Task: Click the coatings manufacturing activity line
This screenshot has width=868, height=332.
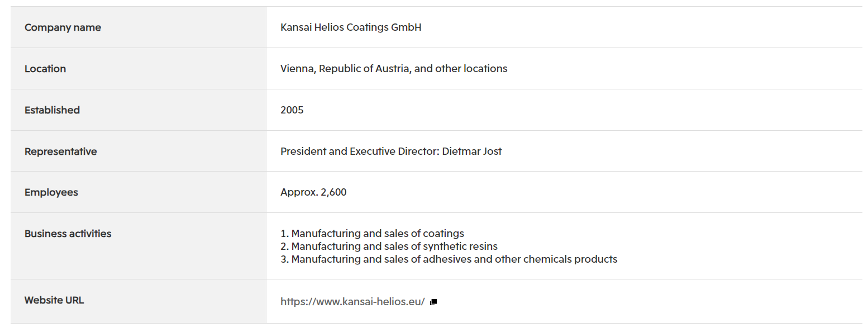Action: coord(372,234)
